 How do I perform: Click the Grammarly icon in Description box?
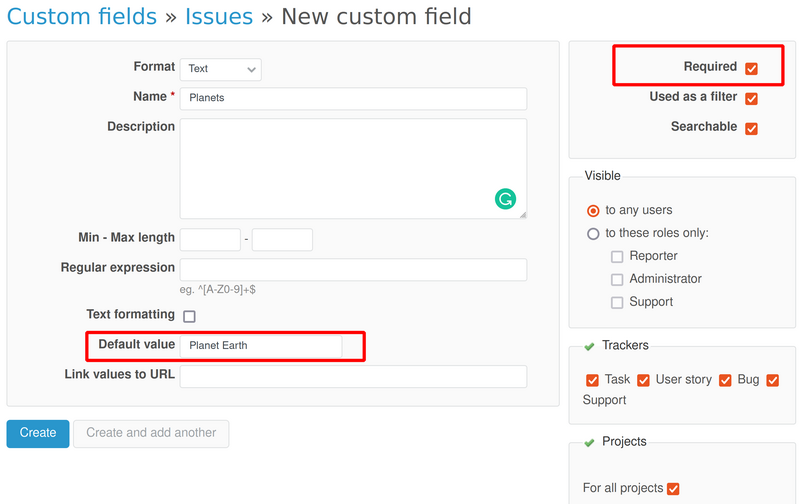(505, 199)
